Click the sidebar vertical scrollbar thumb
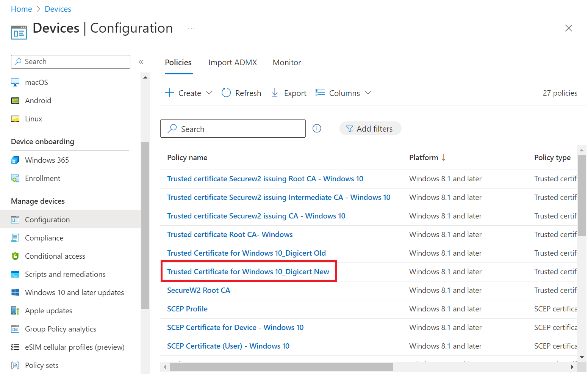This screenshot has width=588, height=374. click(145, 226)
